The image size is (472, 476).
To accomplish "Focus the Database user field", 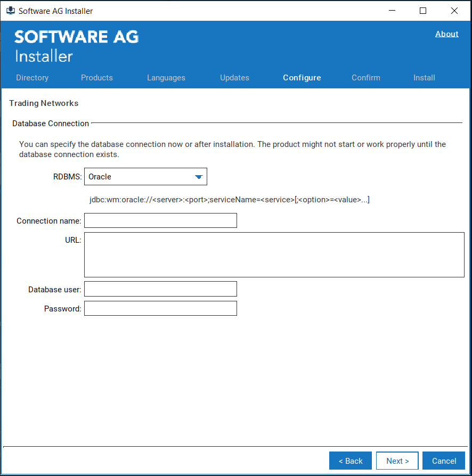I will [x=160, y=289].
